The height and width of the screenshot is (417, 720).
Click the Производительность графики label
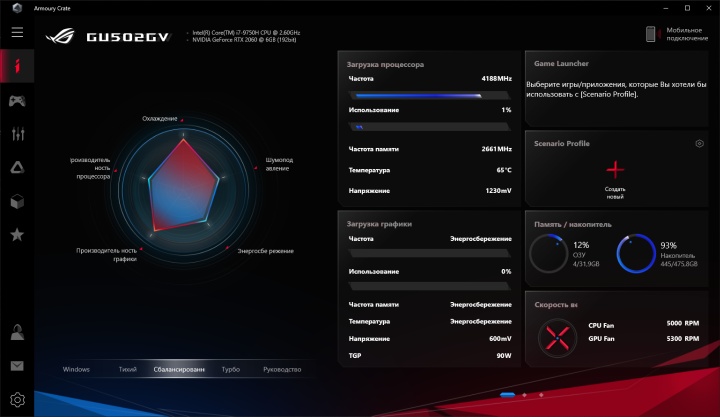tap(107, 254)
